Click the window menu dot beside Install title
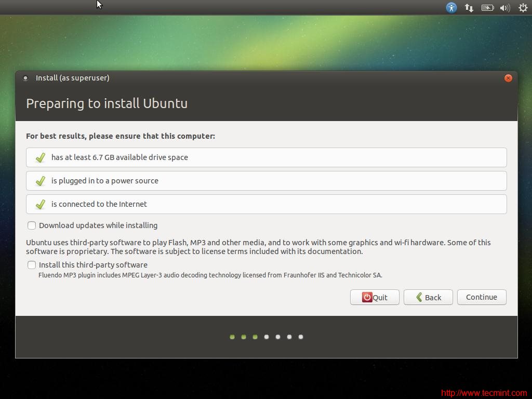532x399 pixels. 25,78
